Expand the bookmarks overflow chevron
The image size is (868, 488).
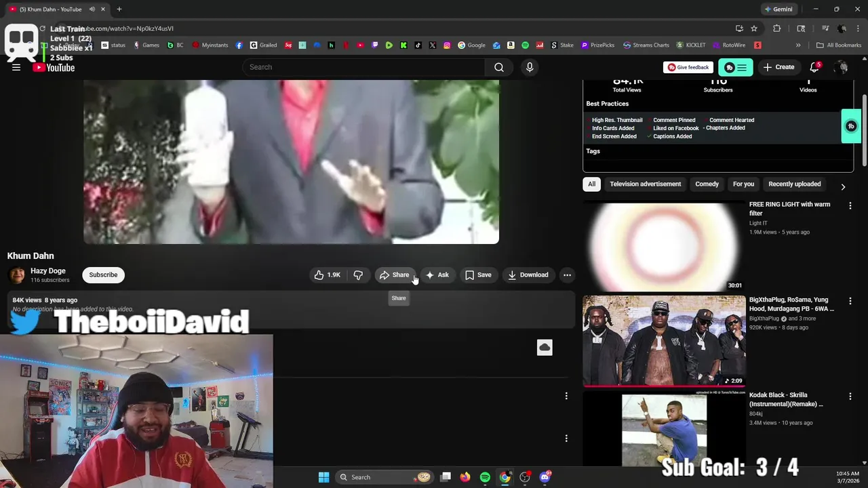coord(798,45)
